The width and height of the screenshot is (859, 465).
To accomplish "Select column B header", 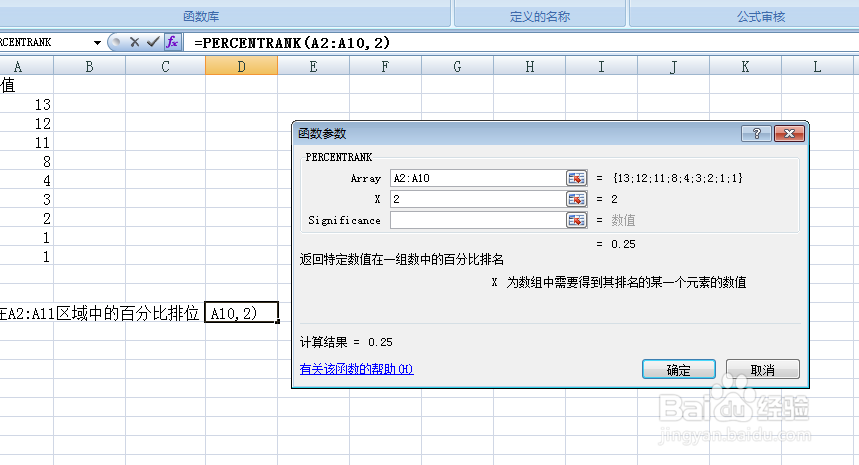I will (89, 67).
